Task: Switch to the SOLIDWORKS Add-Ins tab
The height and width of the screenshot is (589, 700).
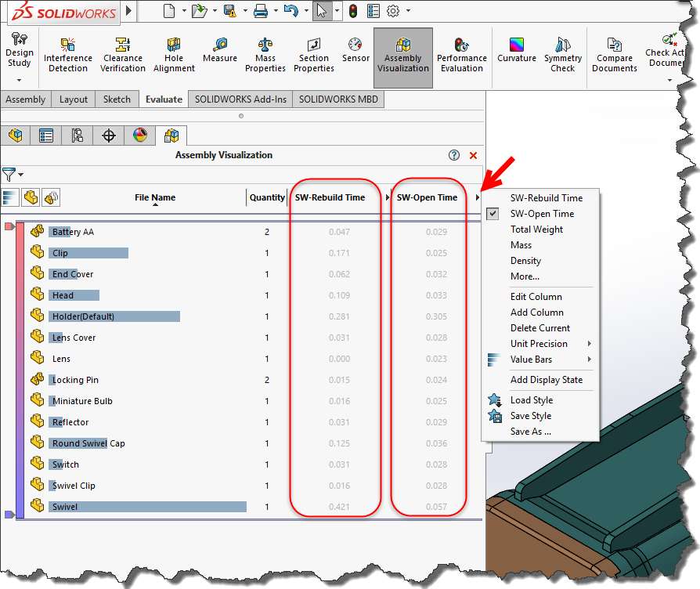Action: coord(240,99)
